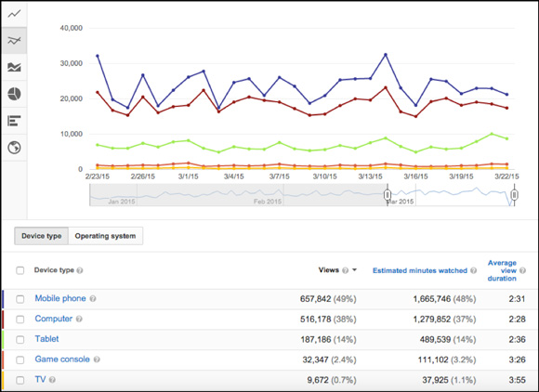539x392 pixels.
Task: Click help icon beside Estimated minutes watched
Action: click(473, 270)
